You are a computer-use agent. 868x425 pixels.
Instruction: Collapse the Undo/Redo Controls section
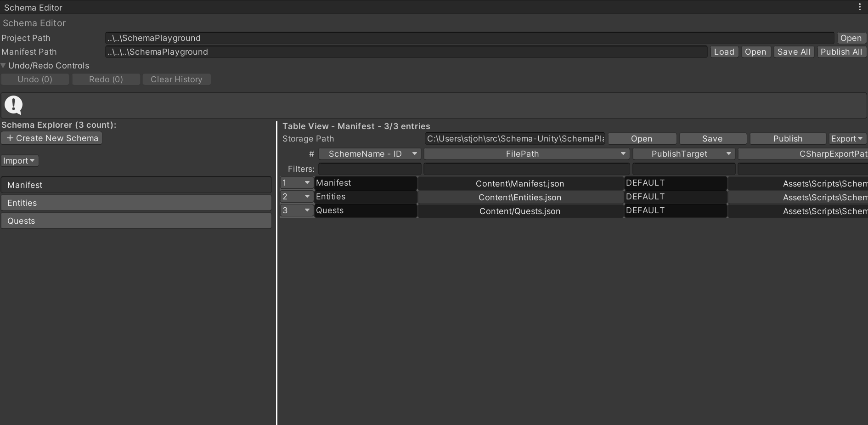4,66
